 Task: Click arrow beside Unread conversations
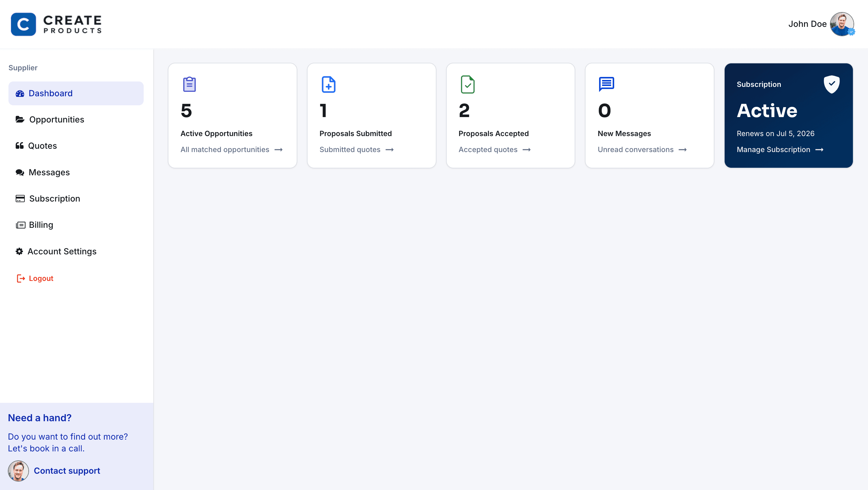(x=683, y=150)
